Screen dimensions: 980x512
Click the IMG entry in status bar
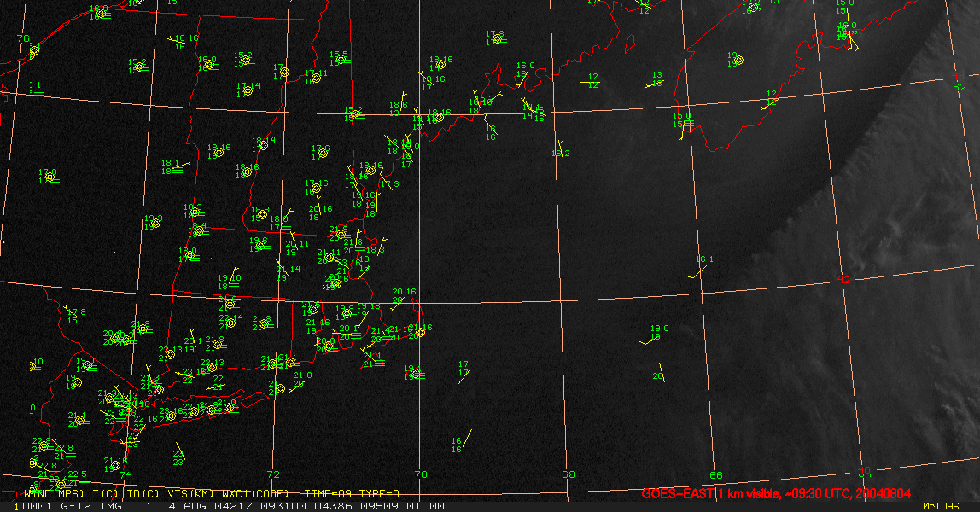tap(111, 506)
